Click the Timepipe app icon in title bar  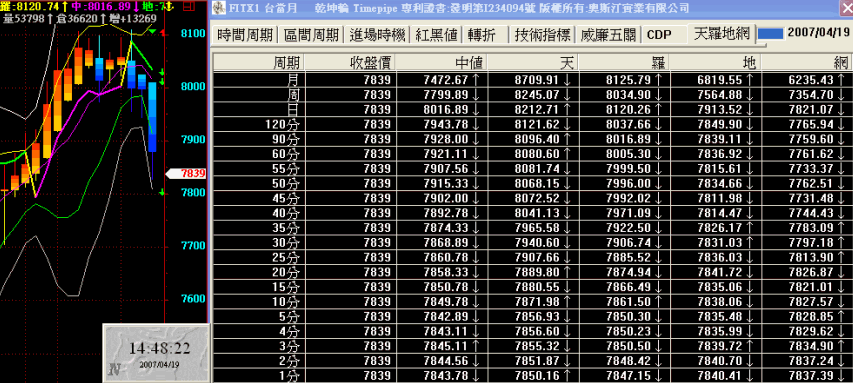point(219,8)
